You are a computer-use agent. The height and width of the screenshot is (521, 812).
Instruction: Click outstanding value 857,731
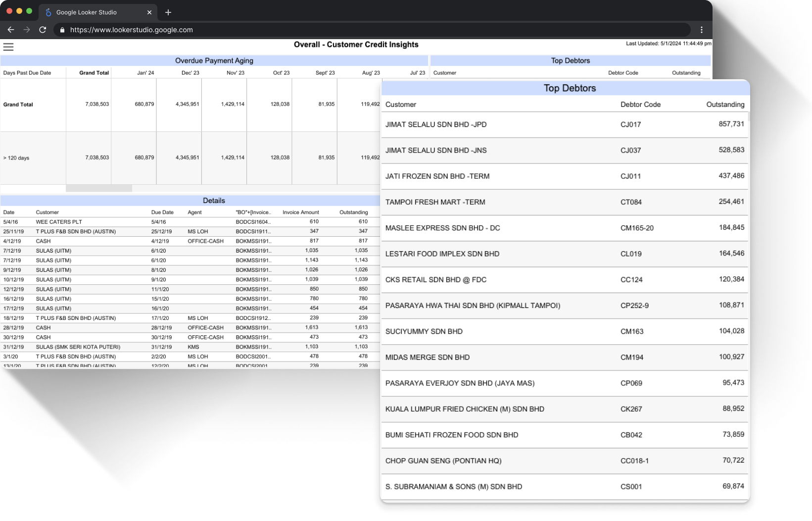click(x=731, y=124)
